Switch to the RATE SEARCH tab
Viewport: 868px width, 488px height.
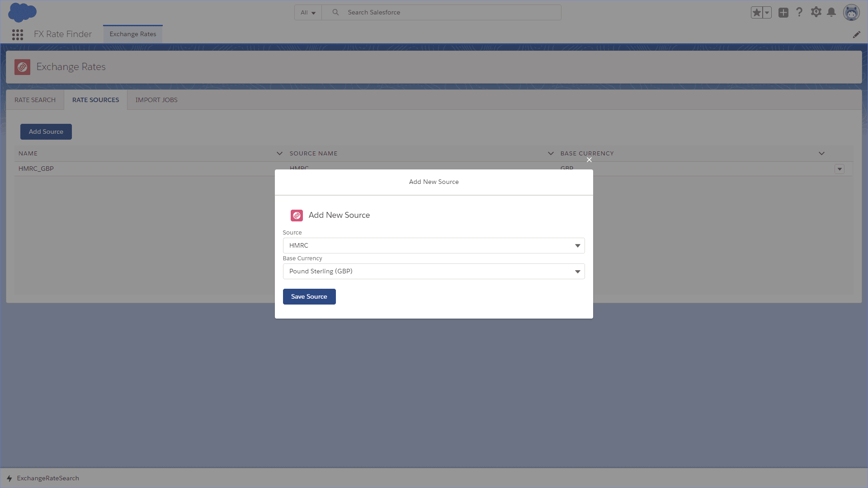(x=34, y=99)
